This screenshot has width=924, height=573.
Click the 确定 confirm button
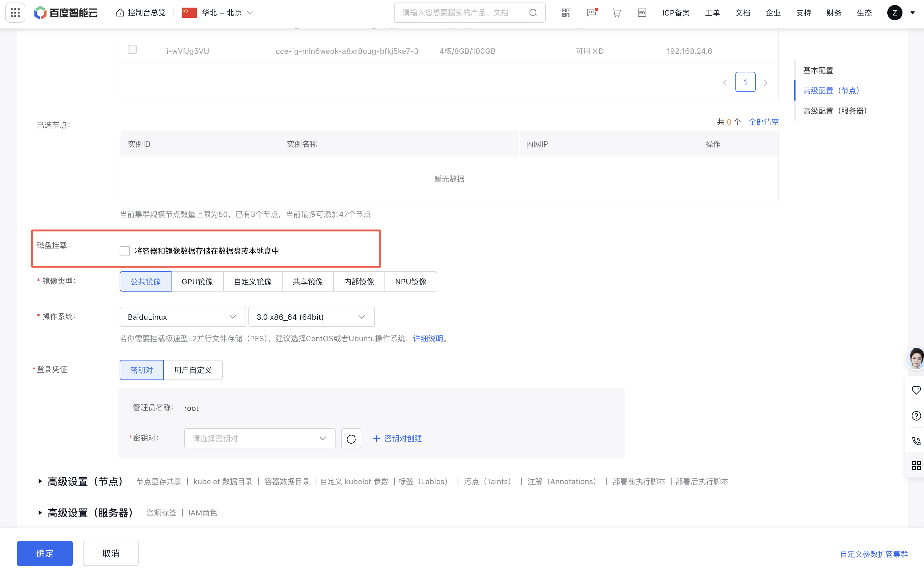(45, 553)
